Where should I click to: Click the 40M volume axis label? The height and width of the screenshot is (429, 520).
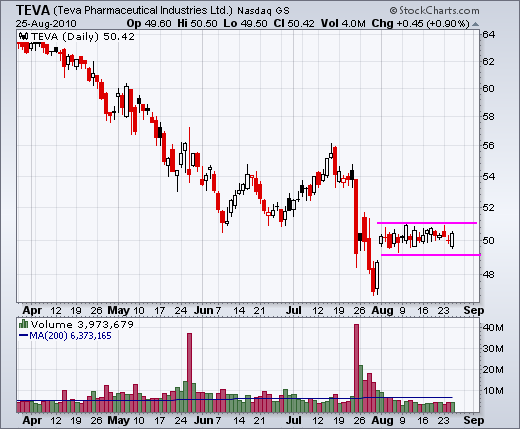coord(493,328)
